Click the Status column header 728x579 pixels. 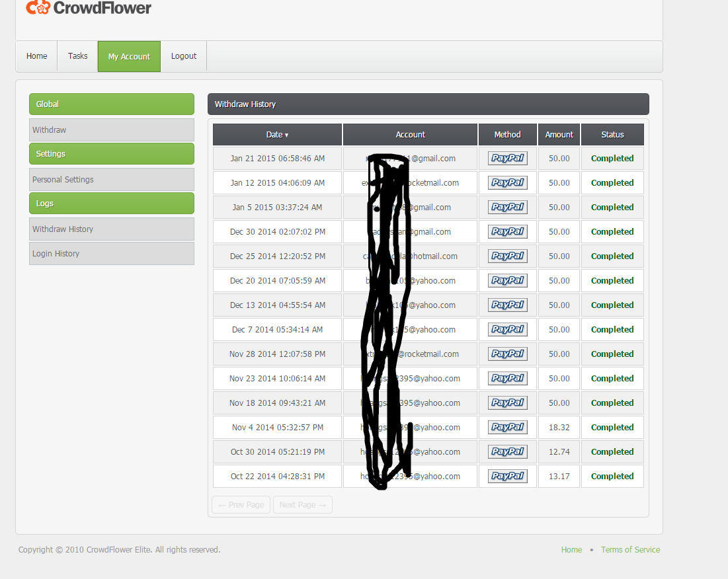click(612, 135)
